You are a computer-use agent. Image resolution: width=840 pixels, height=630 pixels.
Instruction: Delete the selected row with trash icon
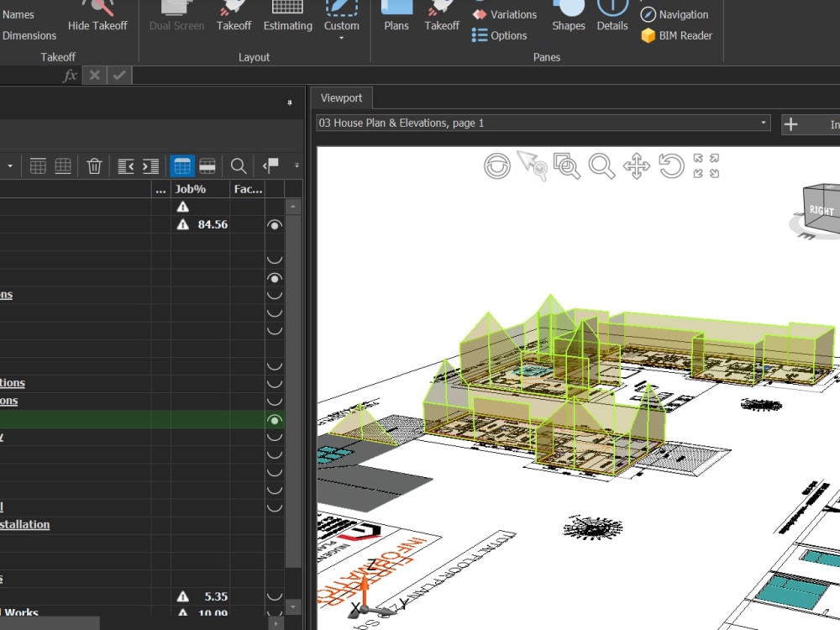pyautogui.click(x=94, y=166)
